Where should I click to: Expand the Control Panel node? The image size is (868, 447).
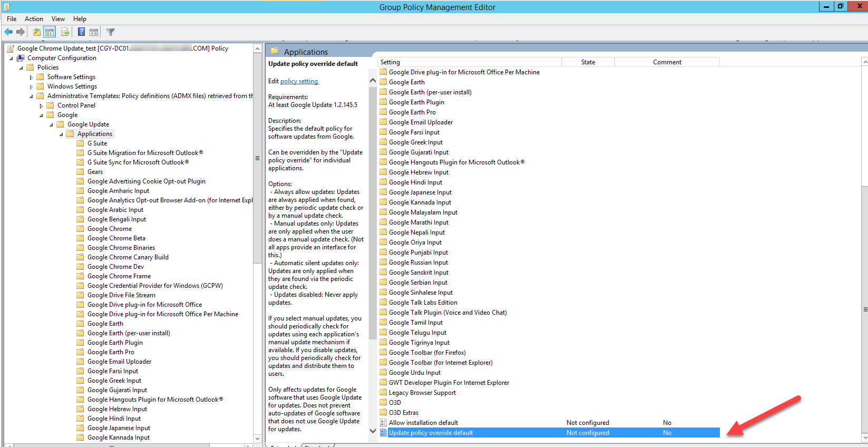coord(41,106)
